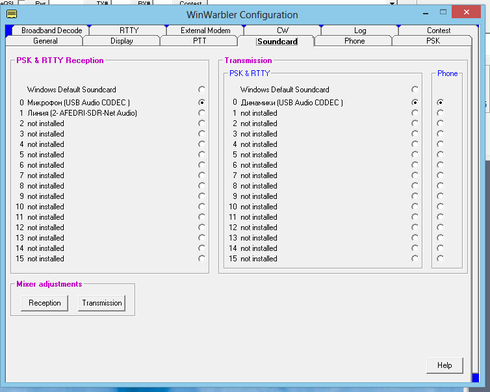Select transmission PSK & RTTY soundcard slot 1
This screenshot has height=392, width=490.
point(414,113)
